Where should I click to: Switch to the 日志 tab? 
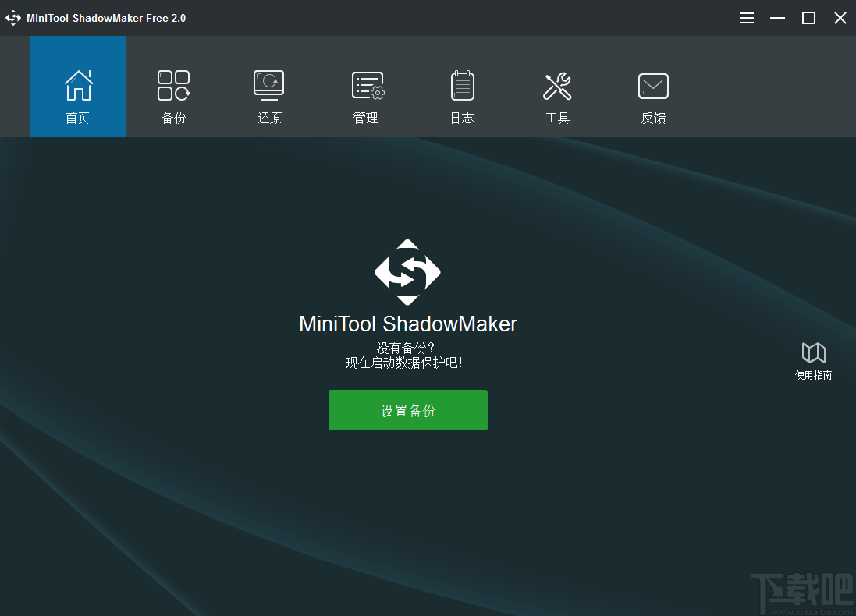click(462, 95)
